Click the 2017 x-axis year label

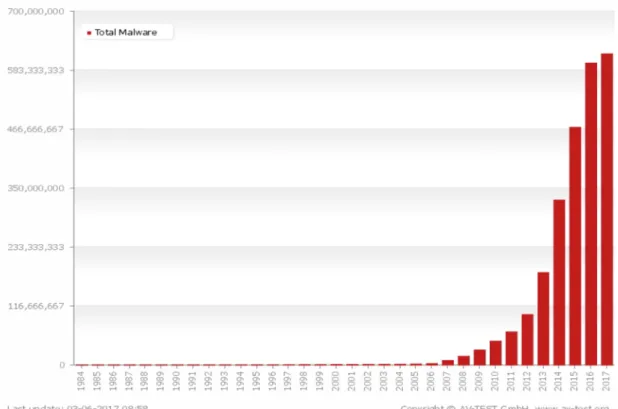(606, 381)
